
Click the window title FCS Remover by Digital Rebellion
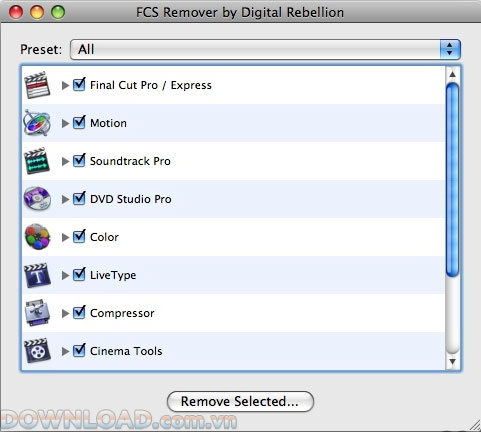[240, 12]
